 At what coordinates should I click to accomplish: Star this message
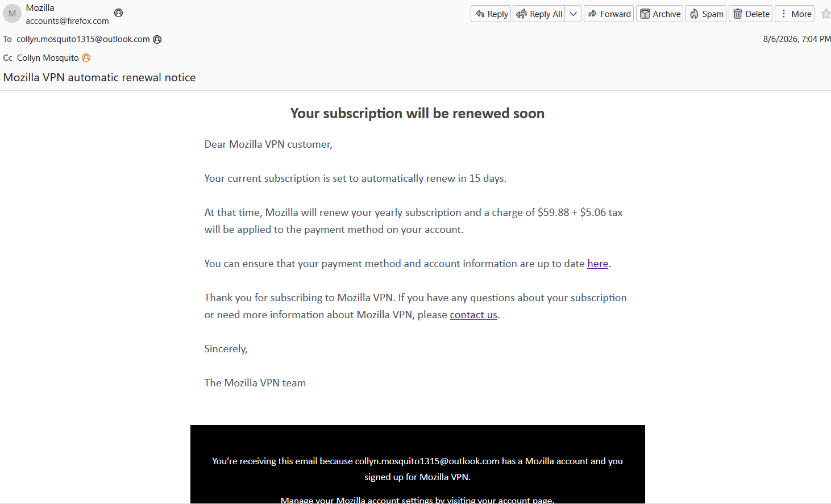[826, 14]
